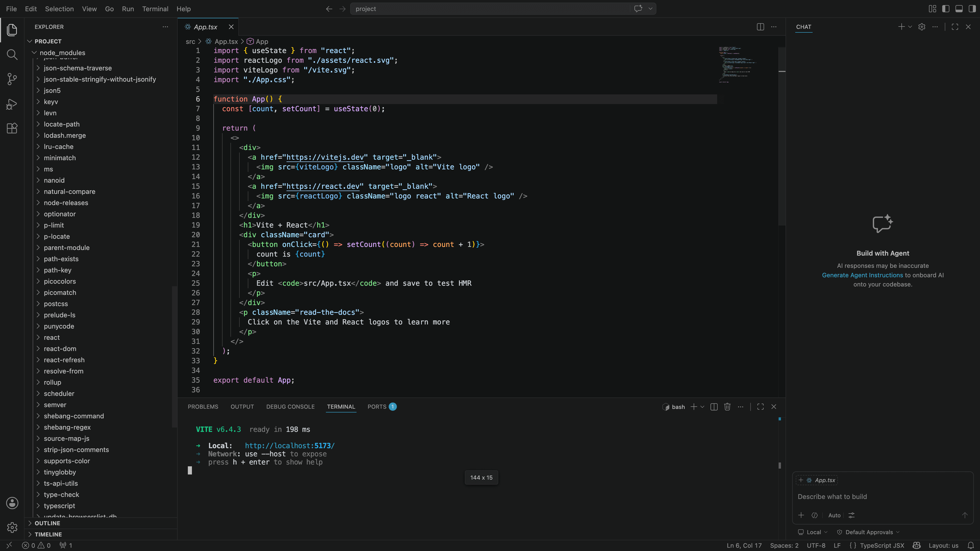The width and height of the screenshot is (980, 551).
Task: Split the terminal
Action: pyautogui.click(x=714, y=407)
